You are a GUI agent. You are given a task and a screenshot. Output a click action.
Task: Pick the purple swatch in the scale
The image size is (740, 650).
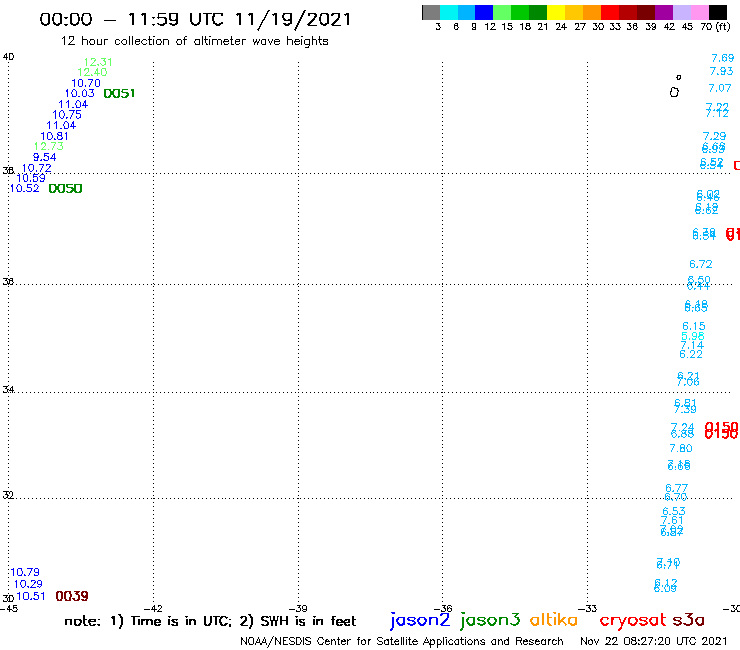pos(664,12)
